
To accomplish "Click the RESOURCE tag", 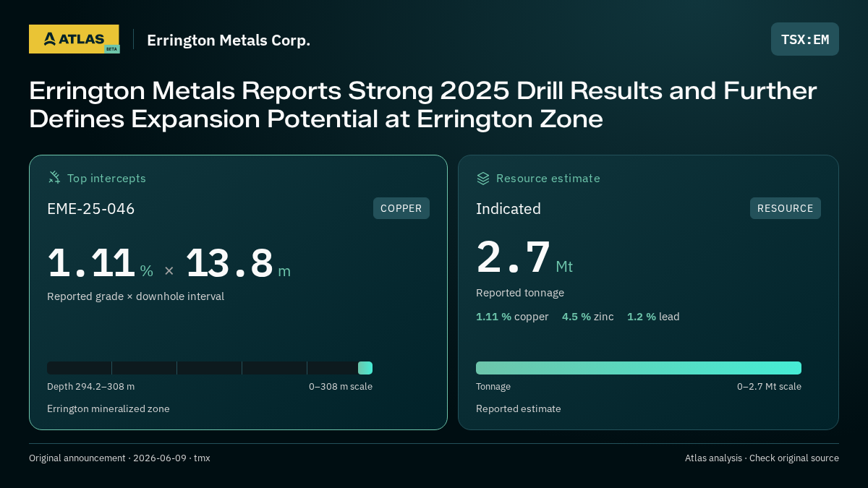I will [x=785, y=208].
